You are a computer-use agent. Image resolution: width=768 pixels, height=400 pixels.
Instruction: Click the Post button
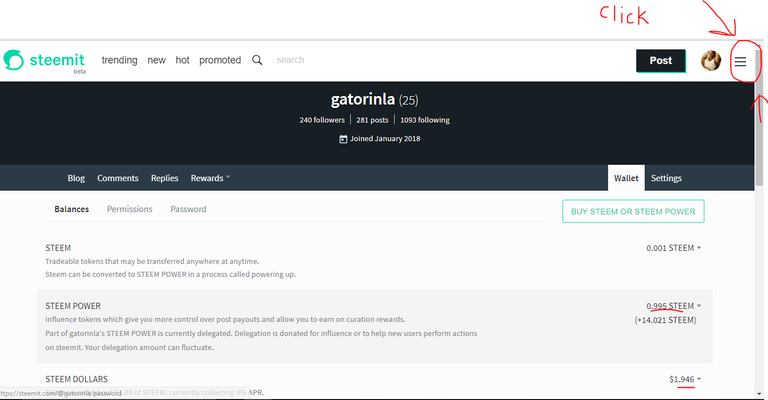661,61
